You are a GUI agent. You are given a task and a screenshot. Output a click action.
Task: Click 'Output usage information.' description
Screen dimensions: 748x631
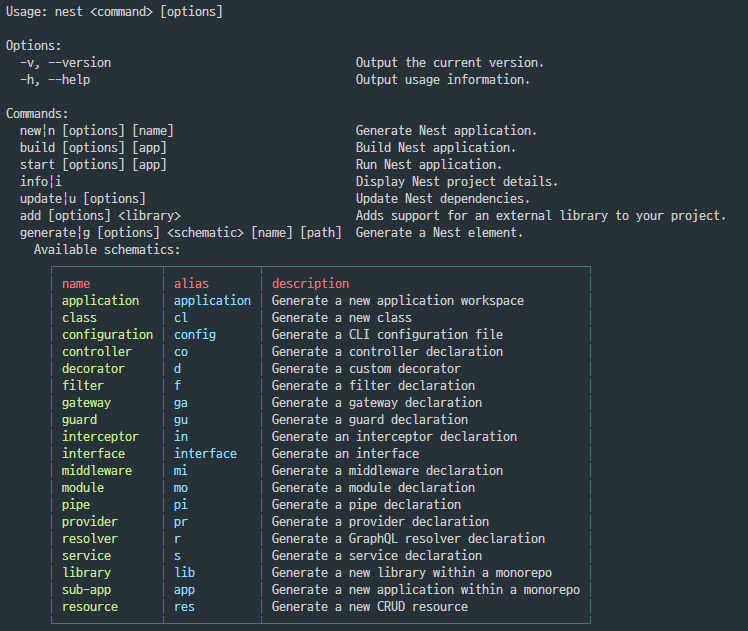tap(443, 80)
